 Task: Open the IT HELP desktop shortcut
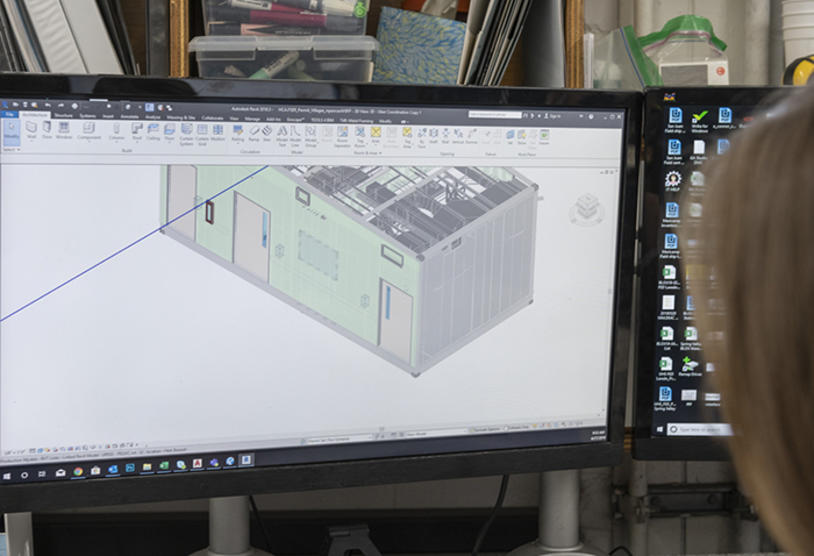673,181
